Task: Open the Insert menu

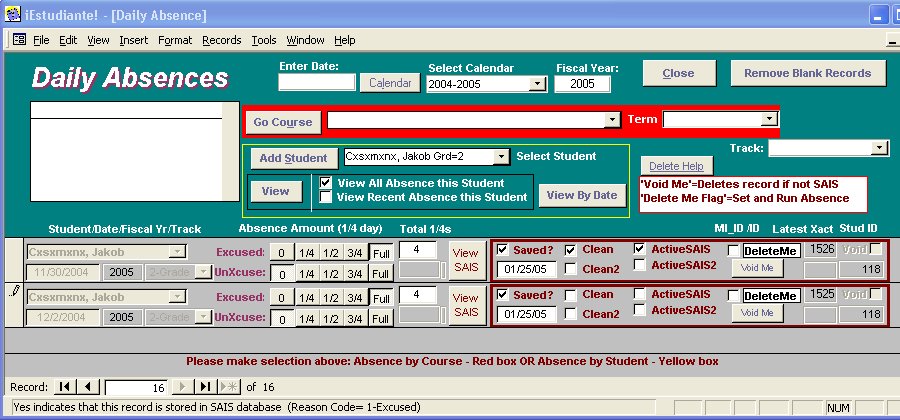Action: pyautogui.click(x=134, y=40)
